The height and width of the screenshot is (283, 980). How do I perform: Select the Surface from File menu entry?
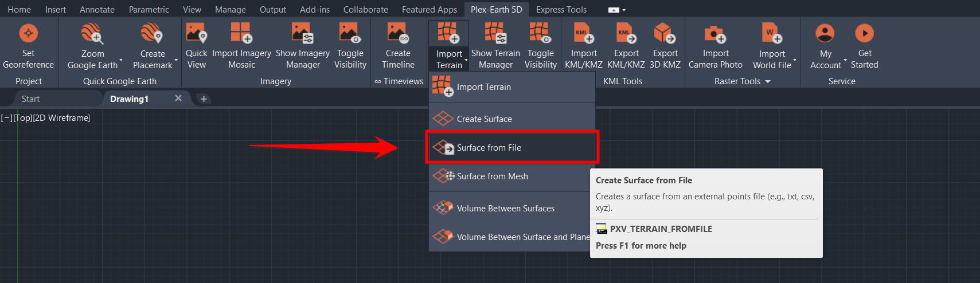point(512,147)
